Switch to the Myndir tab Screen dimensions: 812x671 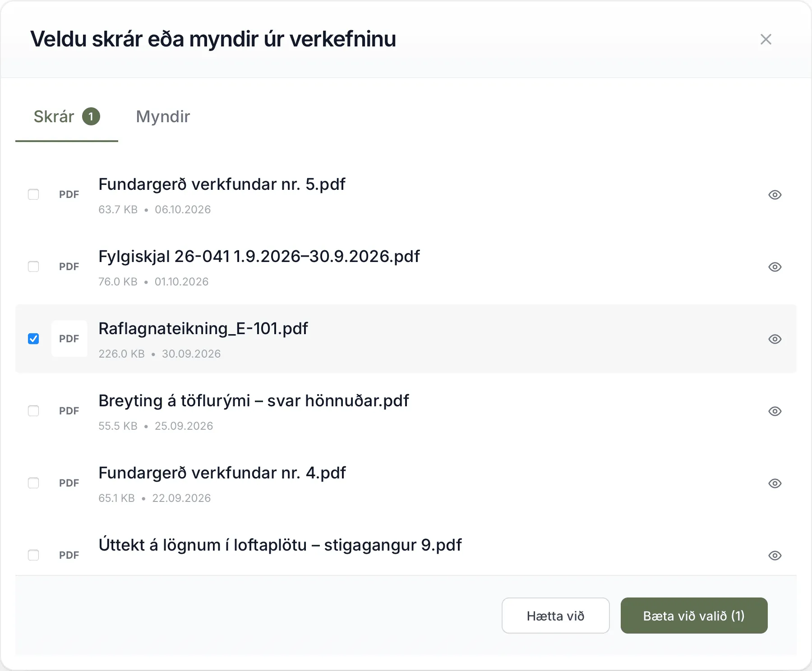coord(163,117)
